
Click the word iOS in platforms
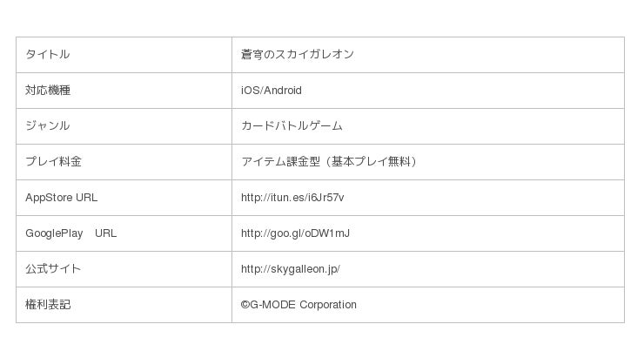point(250,91)
